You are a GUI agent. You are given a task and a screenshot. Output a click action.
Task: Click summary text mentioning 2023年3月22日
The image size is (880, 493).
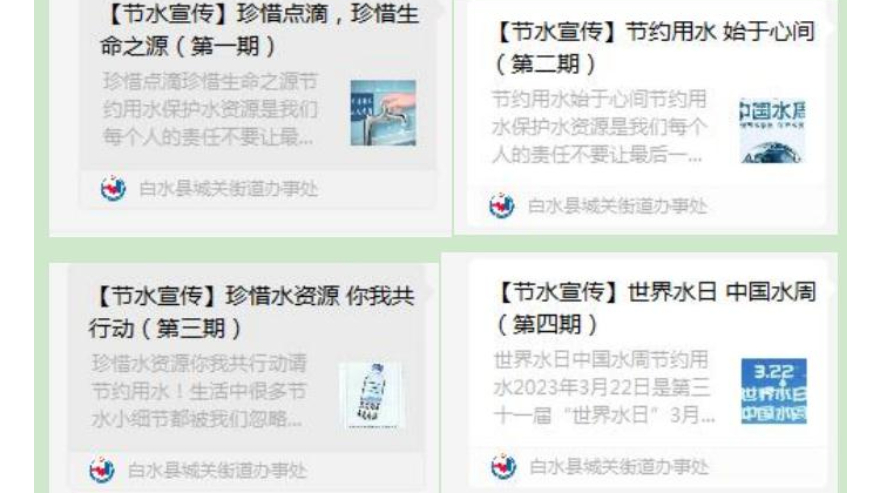604,387
